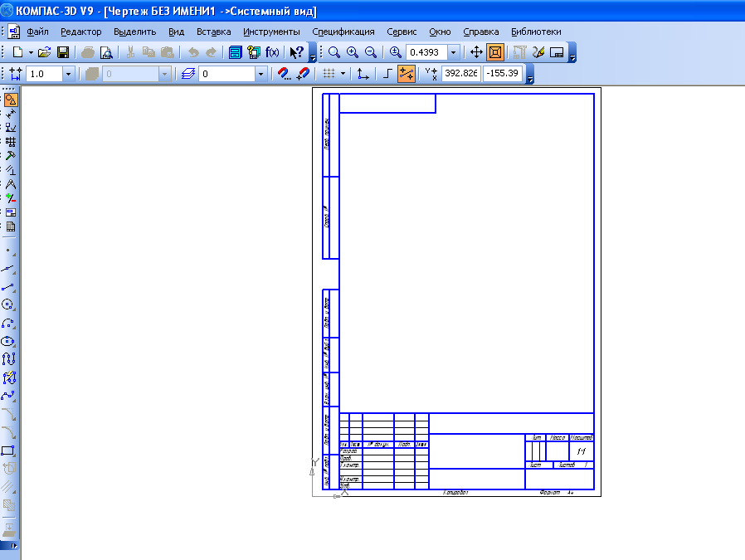Image resolution: width=745 pixels, height=560 pixels.
Task: Save the drawing with floppy icon
Action: (63, 52)
